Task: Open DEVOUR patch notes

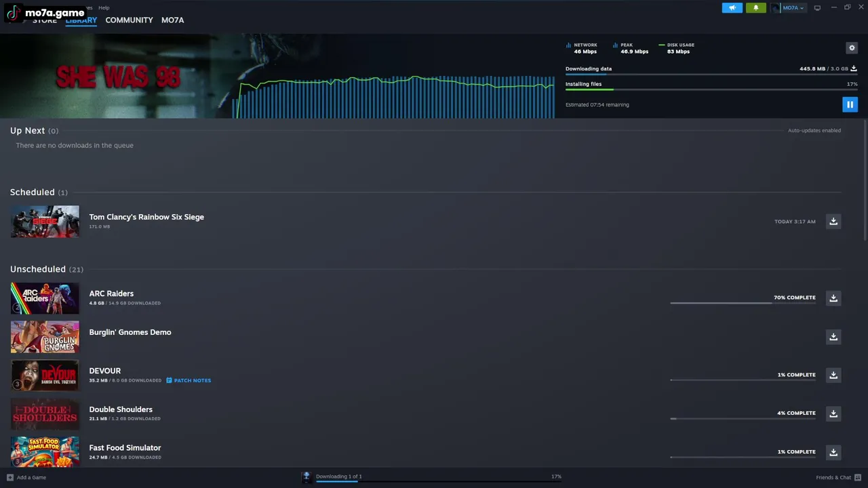Action: [189, 380]
